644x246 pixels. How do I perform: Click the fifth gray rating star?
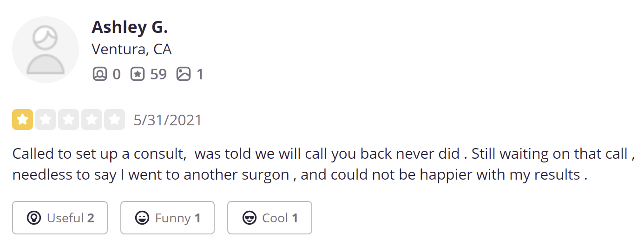pyautogui.click(x=114, y=120)
